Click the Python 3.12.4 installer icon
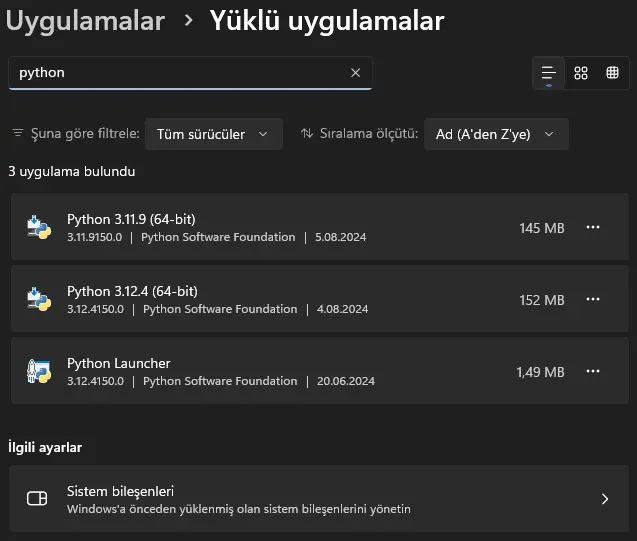Screen dimensions: 637x541 click(39, 299)
